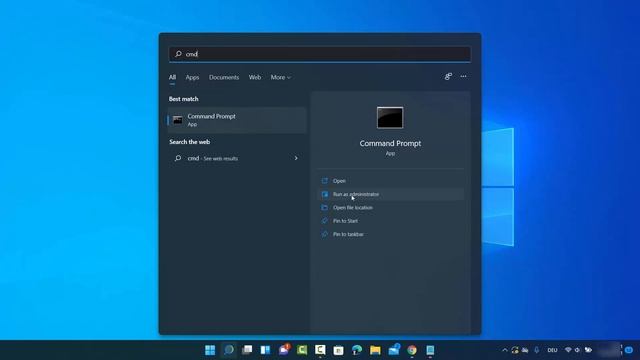Click the taskbar Search icon
This screenshot has height=360, width=640.
coord(229,350)
